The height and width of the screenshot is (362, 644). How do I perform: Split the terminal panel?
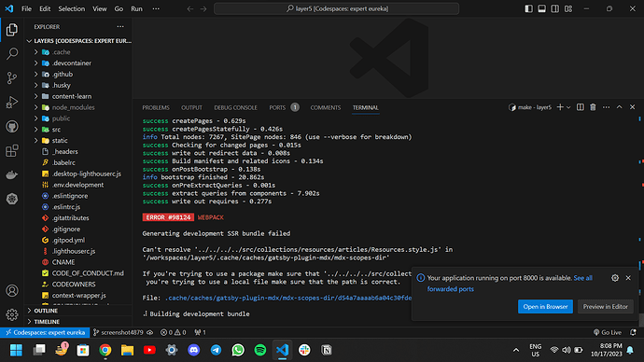[x=580, y=107]
